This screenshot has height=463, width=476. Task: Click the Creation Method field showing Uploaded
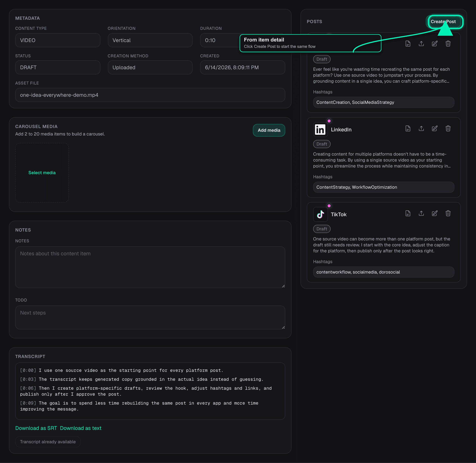pyautogui.click(x=150, y=67)
